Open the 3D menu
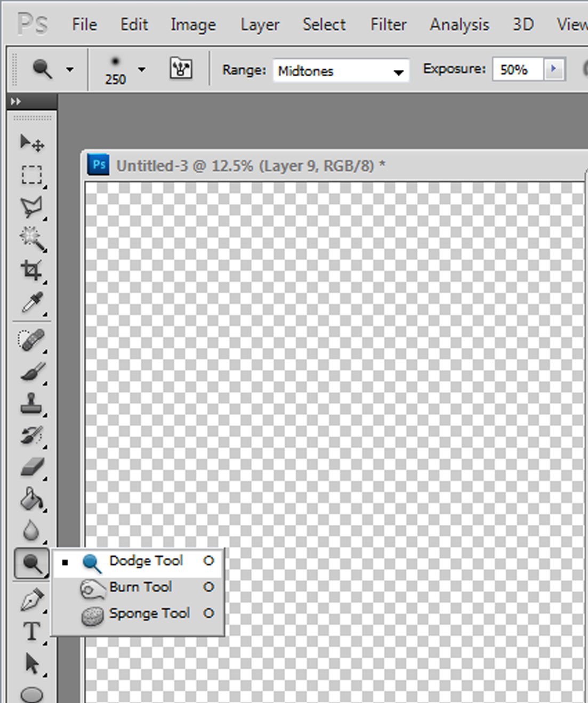Viewport: 588px width, 703px height. (x=523, y=25)
